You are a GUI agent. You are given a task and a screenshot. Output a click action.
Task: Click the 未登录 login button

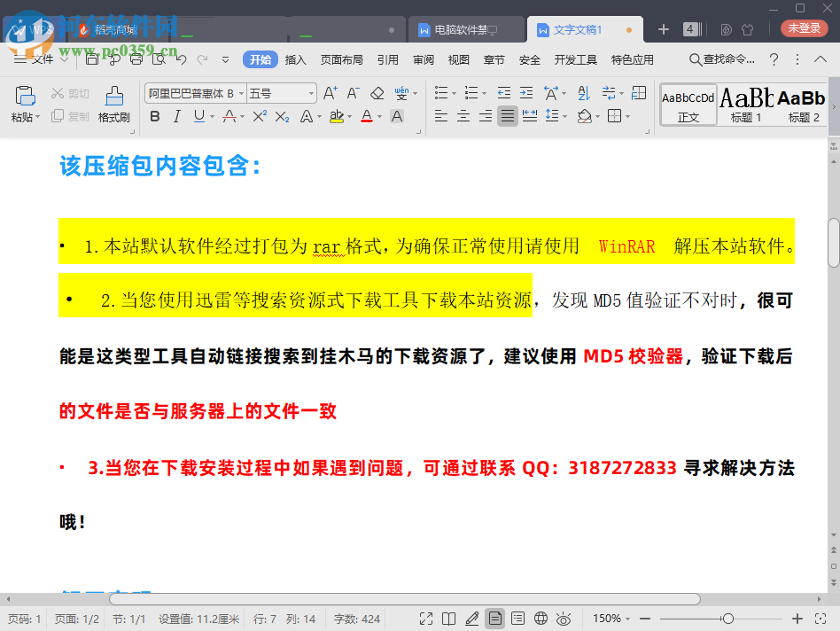point(802,29)
